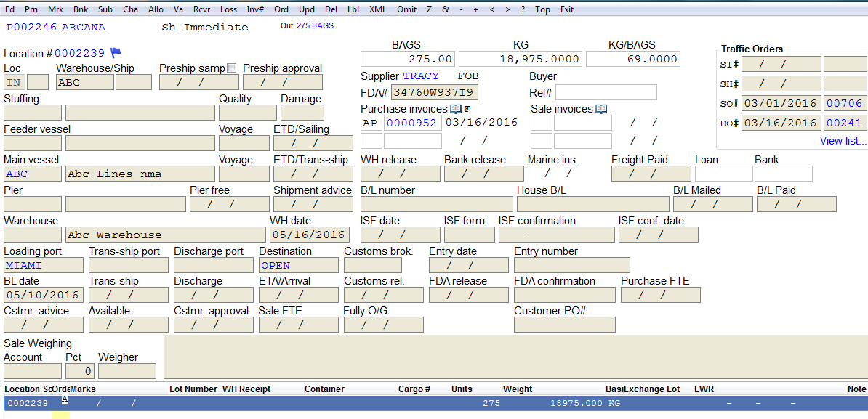Open the Va menu item
The height and width of the screenshot is (419, 868).
[178, 9]
